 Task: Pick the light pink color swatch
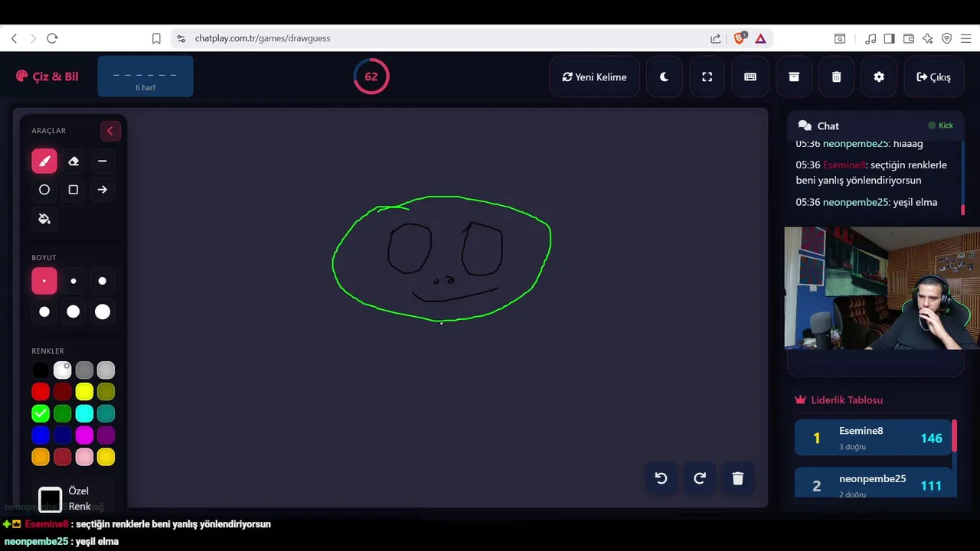[84, 457]
